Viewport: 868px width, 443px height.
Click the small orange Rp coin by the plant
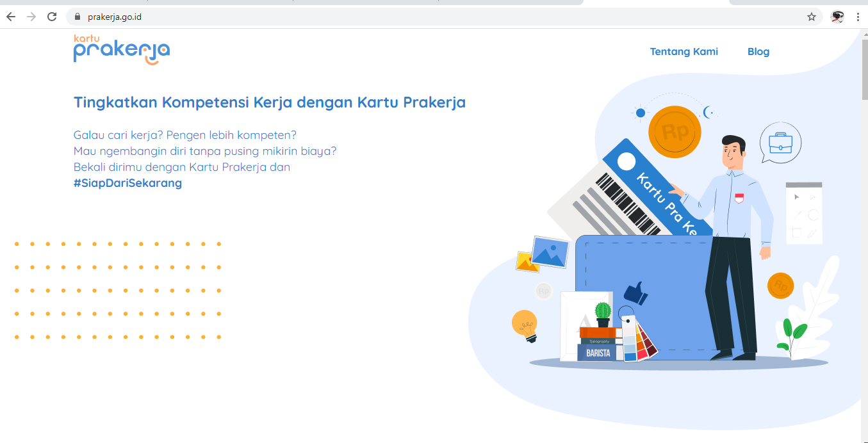(x=780, y=286)
